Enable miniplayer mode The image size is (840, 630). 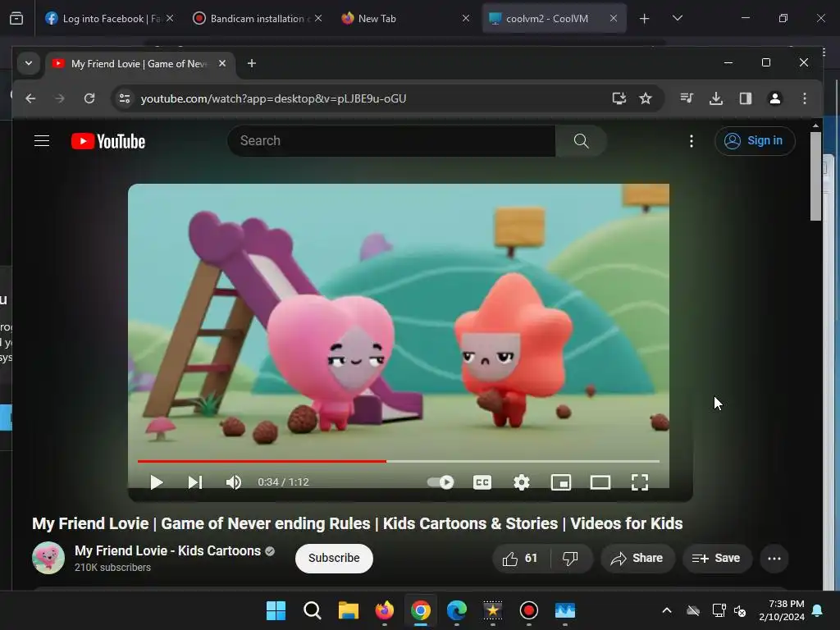point(561,482)
